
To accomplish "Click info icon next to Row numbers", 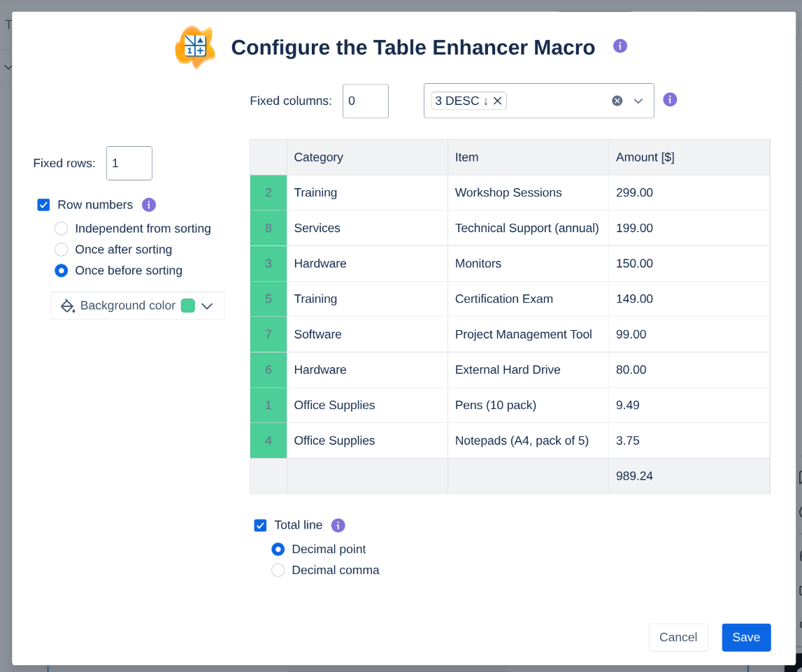I will [x=149, y=205].
